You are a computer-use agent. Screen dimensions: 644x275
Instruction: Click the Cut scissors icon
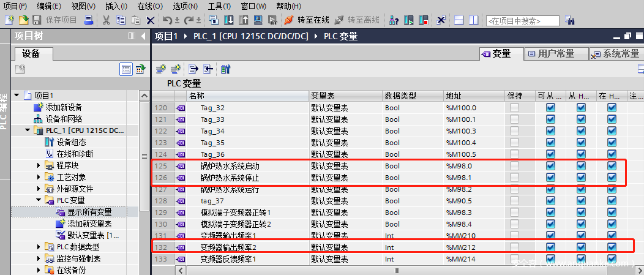tap(106, 20)
